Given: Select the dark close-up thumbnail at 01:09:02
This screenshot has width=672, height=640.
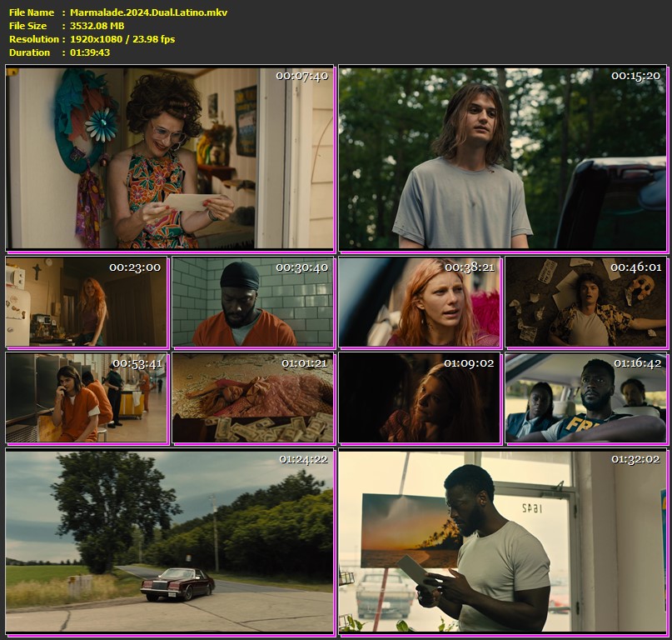Looking at the screenshot, I should click(420, 398).
